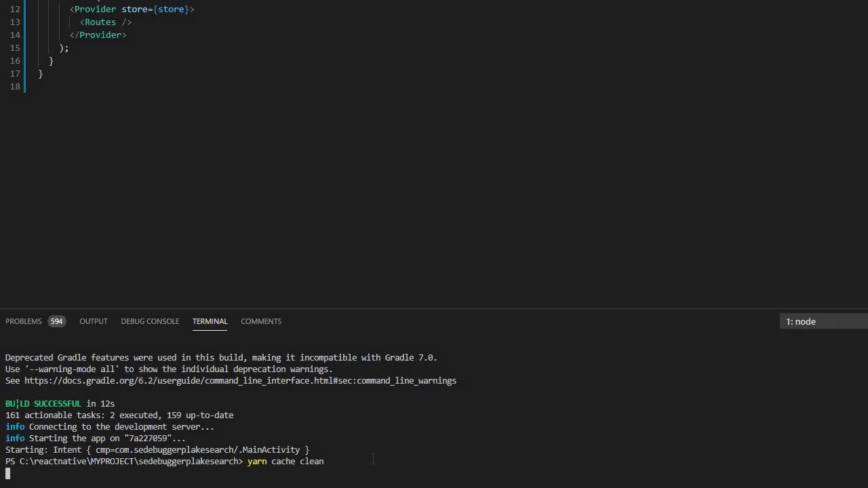Click the terminal cursor on the last line
868x488 pixels.
tap(8, 473)
